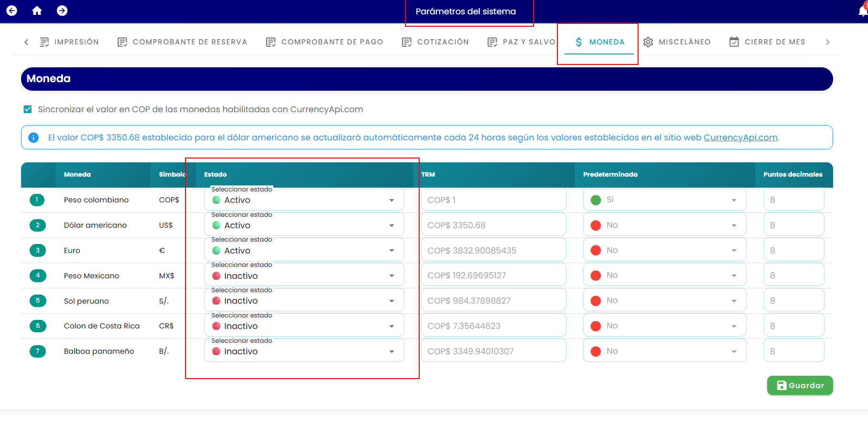Click the blue info icon in notice
This screenshot has height=423, width=868.
pyautogui.click(x=33, y=137)
